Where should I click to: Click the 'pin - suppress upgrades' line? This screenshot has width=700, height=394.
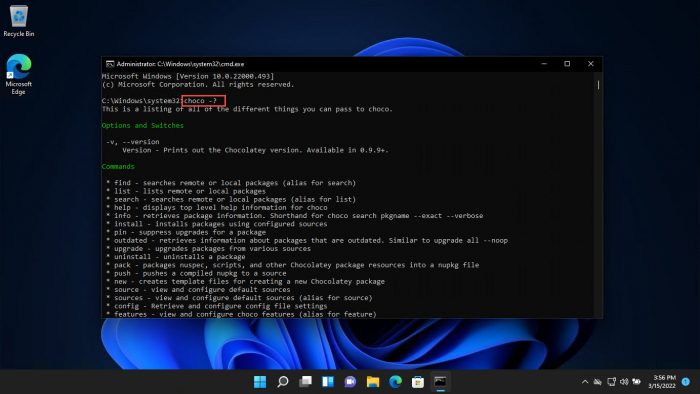186,232
